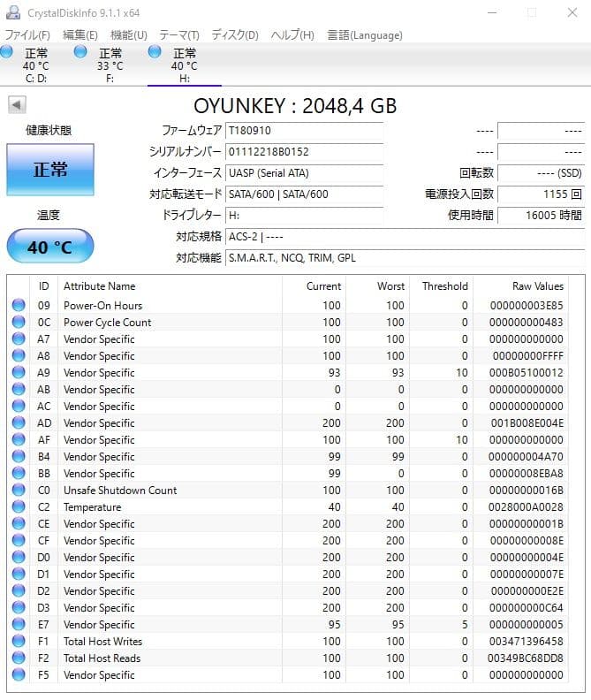Open the ヘルプ(H) menu
This screenshot has width=591, height=700.
pos(292,34)
